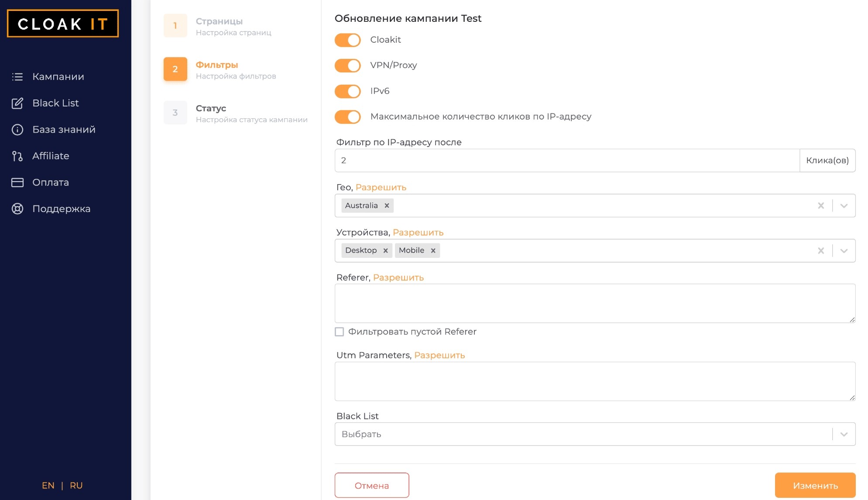Click the Affiliate branch icon
Viewport: 868px width, 500px height.
click(17, 156)
